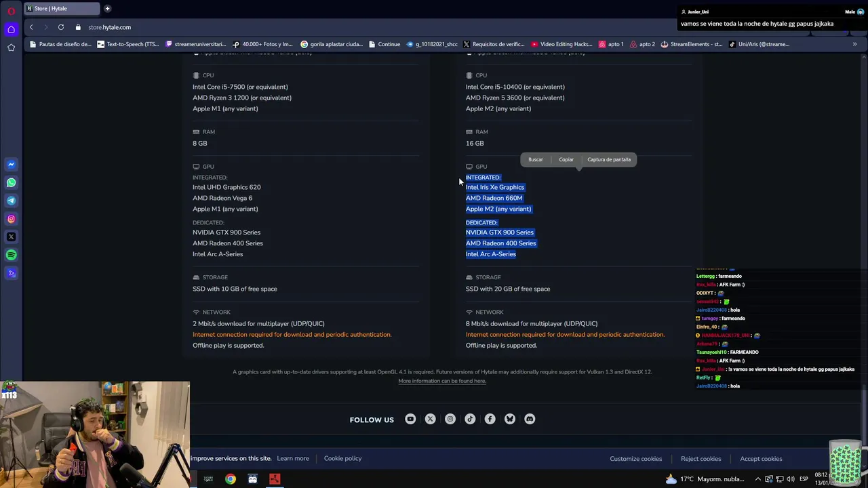
Task: Open the g_10182021_shcc bookmark
Action: tap(432, 44)
